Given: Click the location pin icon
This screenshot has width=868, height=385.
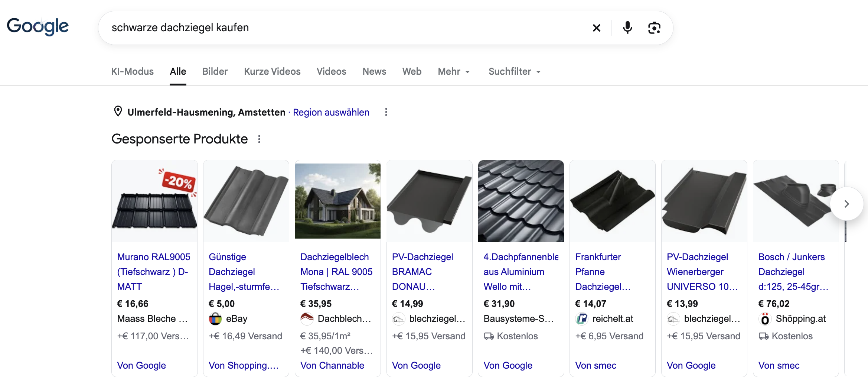Looking at the screenshot, I should [118, 111].
